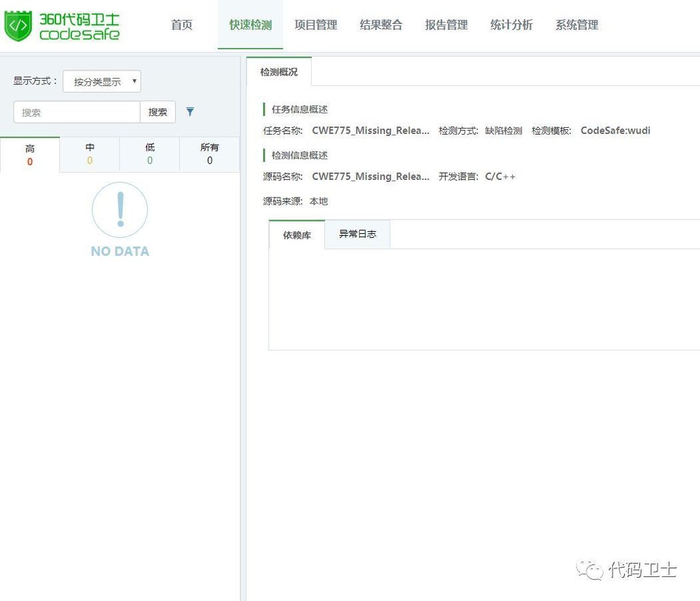Screen dimensions: 700x601
Task: Click the 检测信息概述 section heading
Action: [299, 155]
